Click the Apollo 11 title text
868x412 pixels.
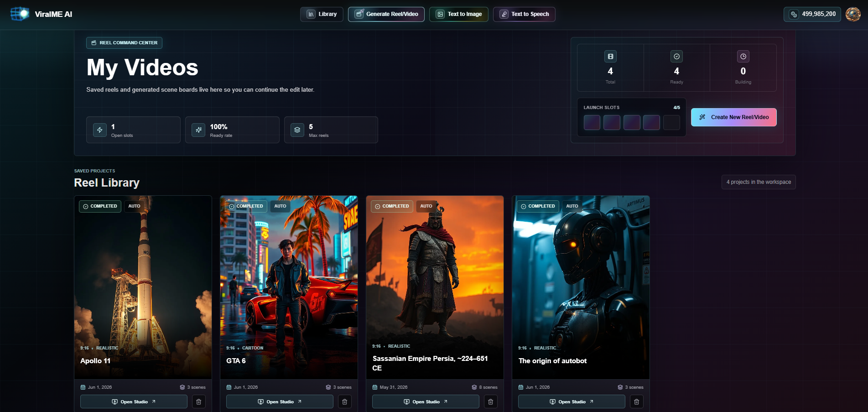[95, 360]
